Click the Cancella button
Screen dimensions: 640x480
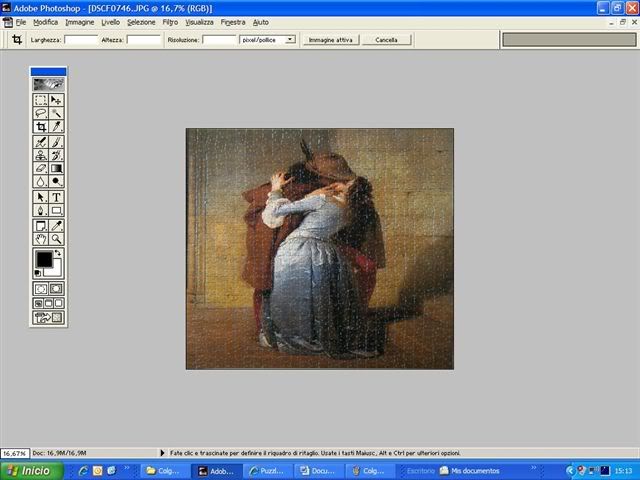tap(386, 40)
